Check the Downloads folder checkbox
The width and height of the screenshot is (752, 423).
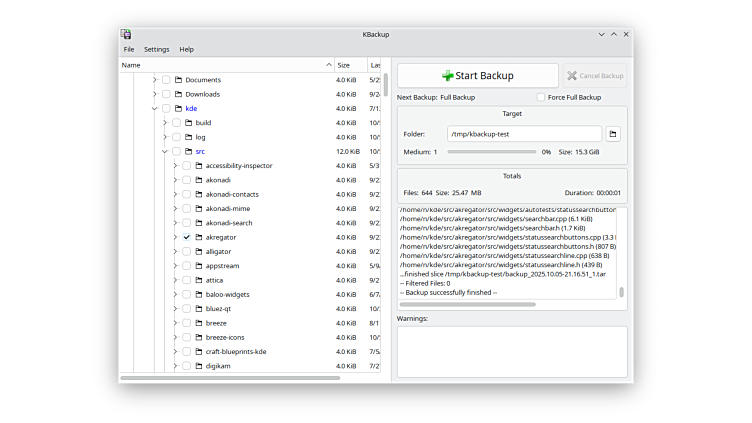(x=166, y=94)
